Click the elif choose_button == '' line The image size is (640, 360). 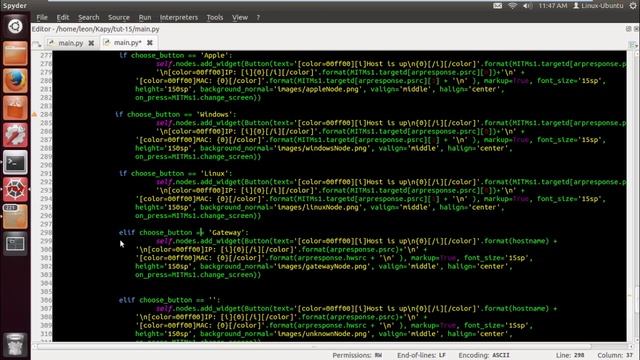[169, 300]
